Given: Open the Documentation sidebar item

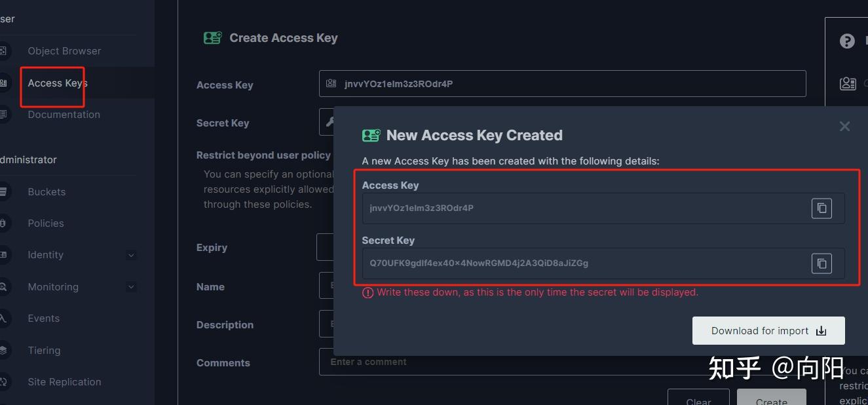Looking at the screenshot, I should [x=64, y=115].
